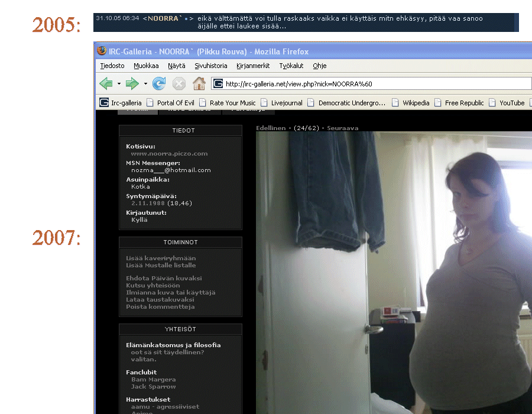Click the MSN address nozma___@hotmail.com
Image resolution: width=532 pixels, height=414 pixels.
pos(171,170)
